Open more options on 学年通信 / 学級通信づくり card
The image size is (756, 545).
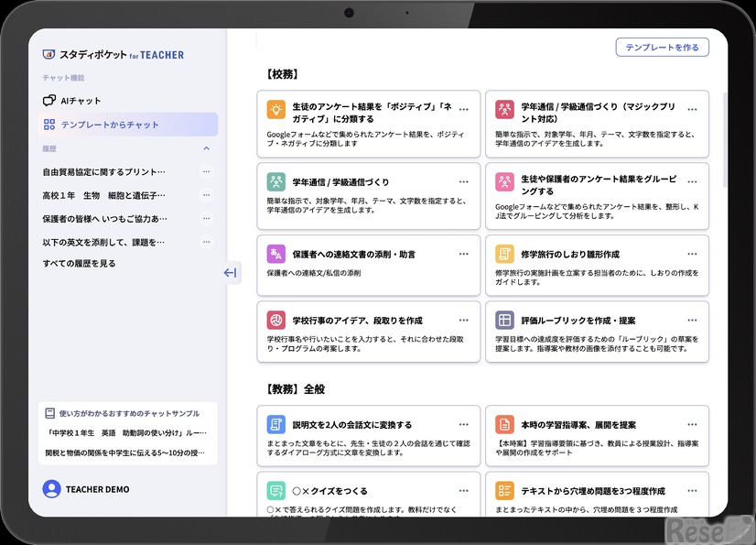click(464, 182)
